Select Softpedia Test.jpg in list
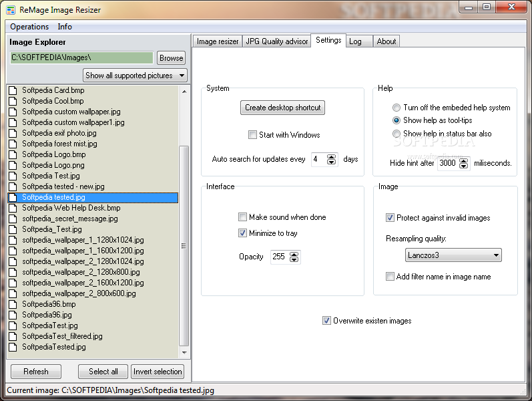Viewport: 532px width, 401px height. 51,176
